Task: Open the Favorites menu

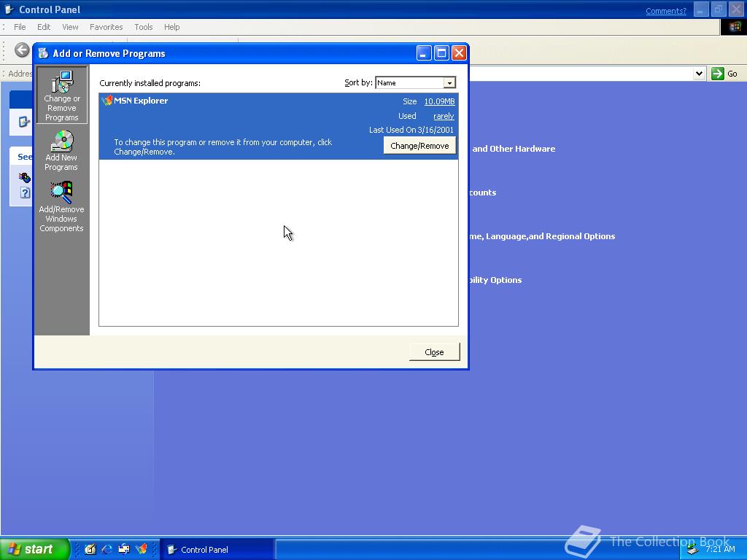Action: [107, 27]
